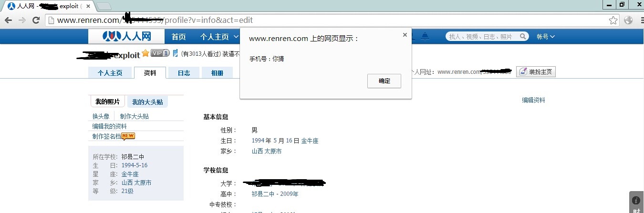Expand the 帐号 account dropdown
Screen dimensions: 644x213
545,37
